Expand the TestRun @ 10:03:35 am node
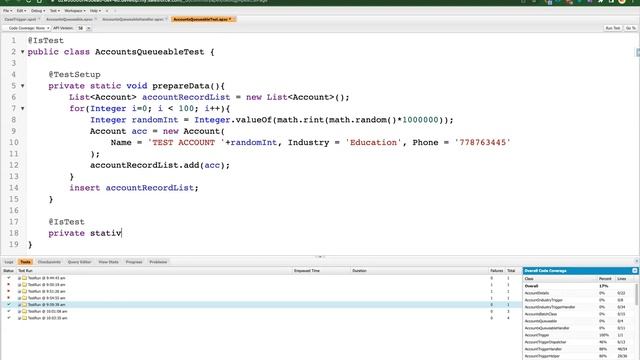 pos(19,318)
